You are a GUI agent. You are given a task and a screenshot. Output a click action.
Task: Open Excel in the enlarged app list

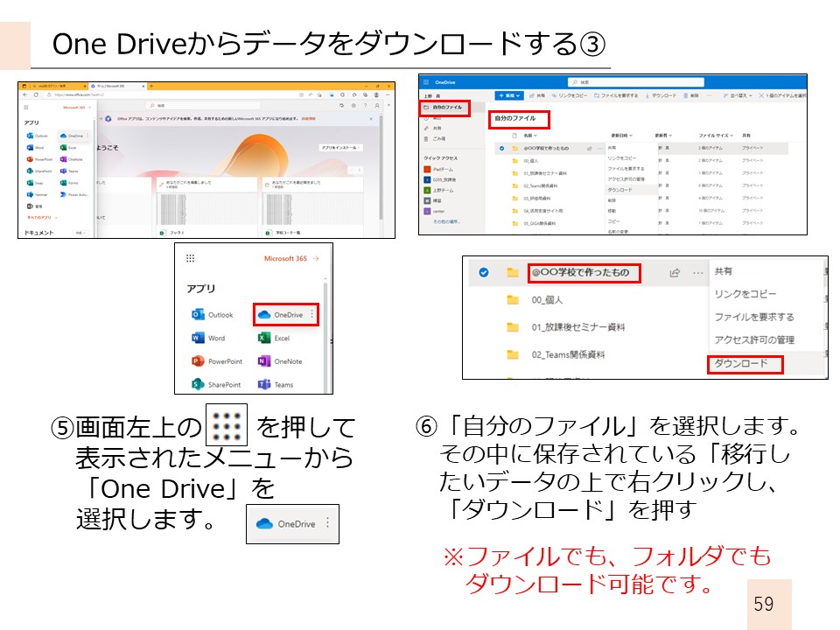click(x=274, y=338)
